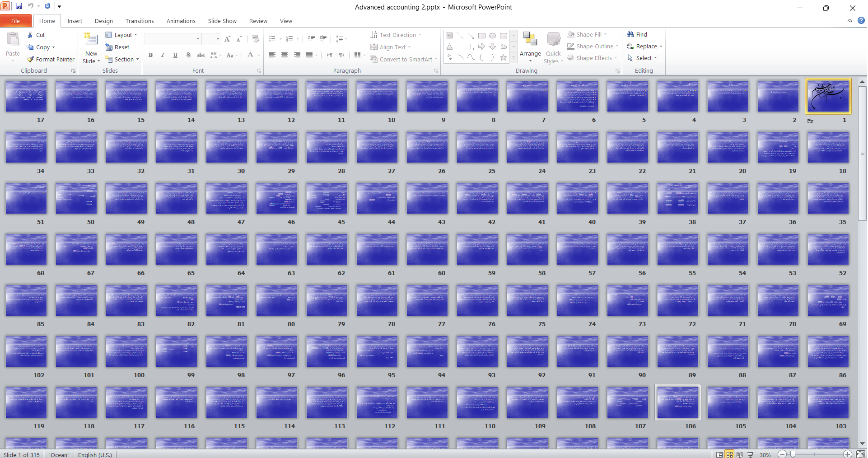This screenshot has height=458, width=868.
Task: Click Copy in the Clipboard group
Action: coord(41,47)
